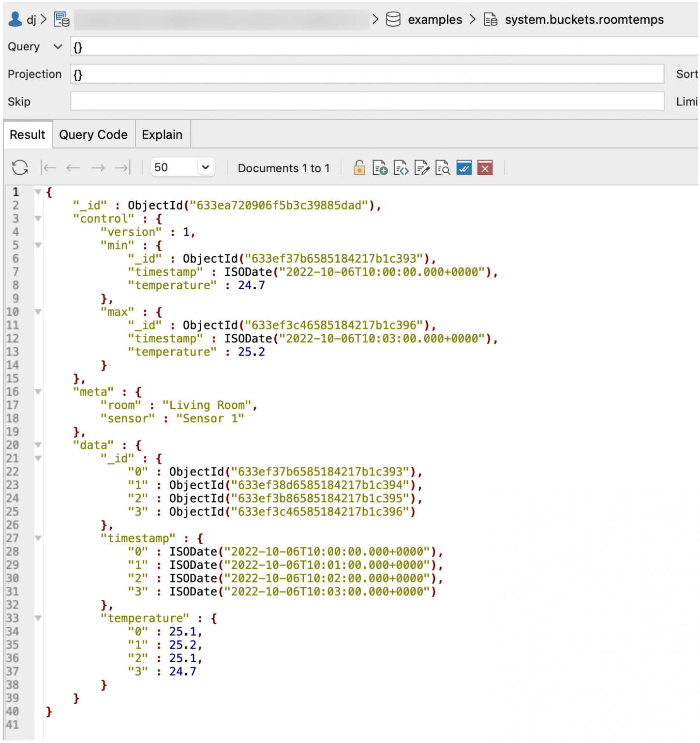Collapse the meta object on line 16
This screenshot has height=743, width=700.
point(38,392)
